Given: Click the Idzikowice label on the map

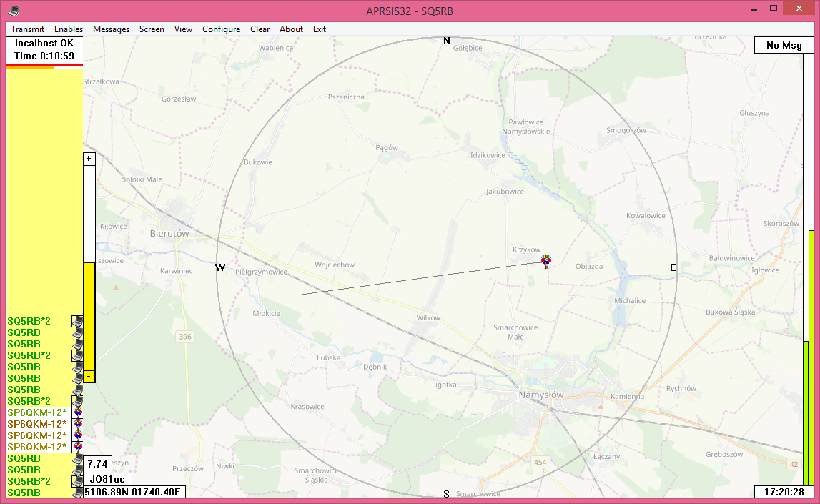Looking at the screenshot, I should [x=488, y=155].
